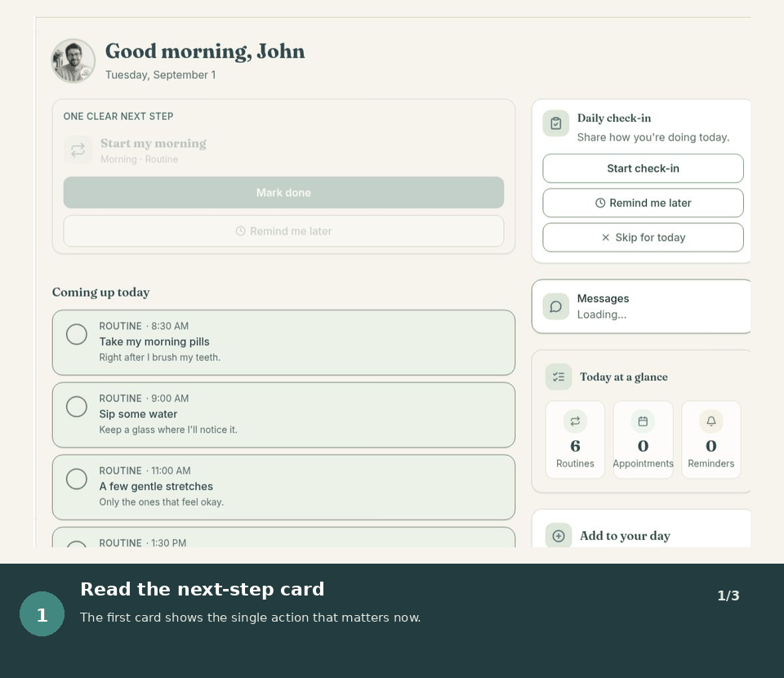Click the Today at a glance checklist icon

[559, 377]
